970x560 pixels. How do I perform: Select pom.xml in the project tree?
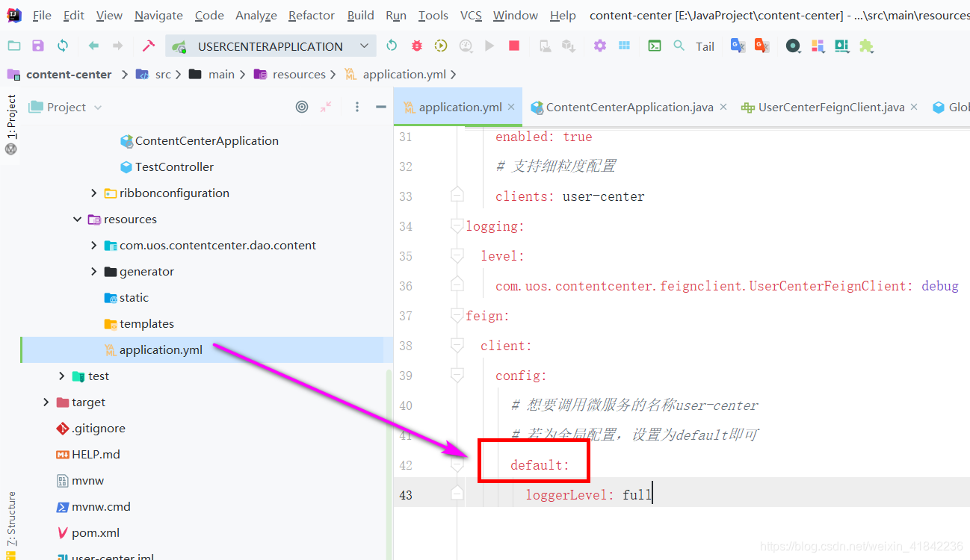(x=96, y=533)
